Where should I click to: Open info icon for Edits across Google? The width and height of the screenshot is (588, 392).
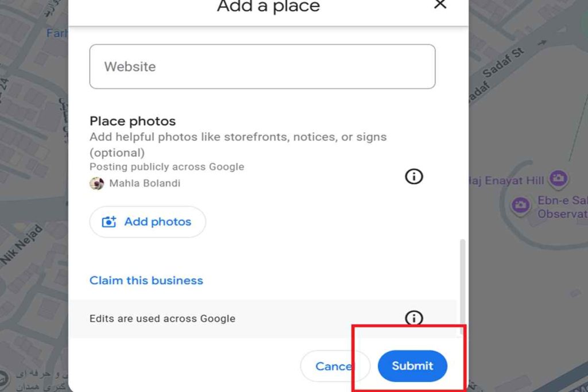pyautogui.click(x=413, y=318)
